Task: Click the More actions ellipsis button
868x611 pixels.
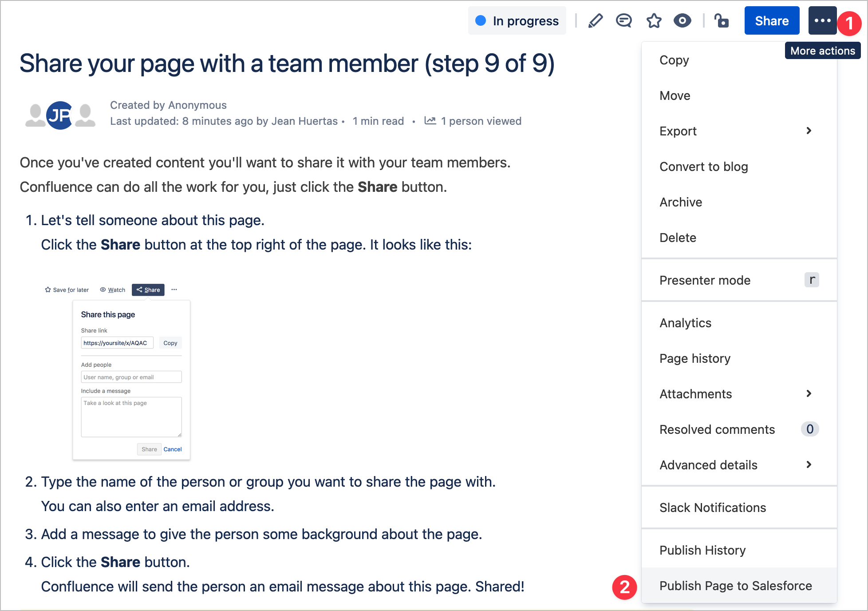Action: (822, 21)
